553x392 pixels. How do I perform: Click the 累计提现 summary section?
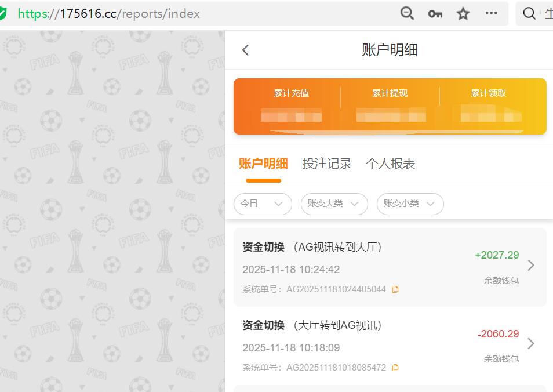tap(390, 107)
